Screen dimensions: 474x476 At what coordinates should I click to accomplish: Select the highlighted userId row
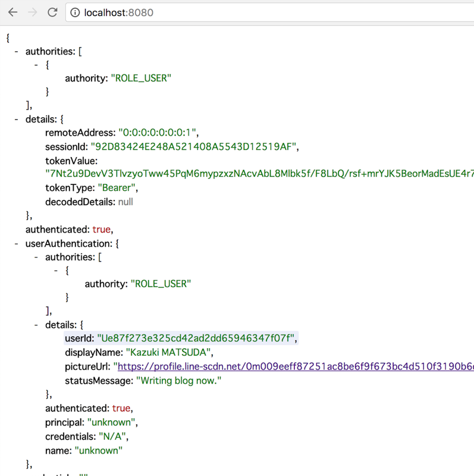click(x=181, y=338)
